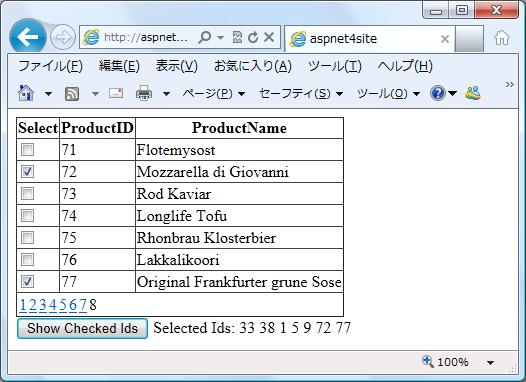Click the blue help question icon
The image size is (526, 382).
click(x=437, y=93)
